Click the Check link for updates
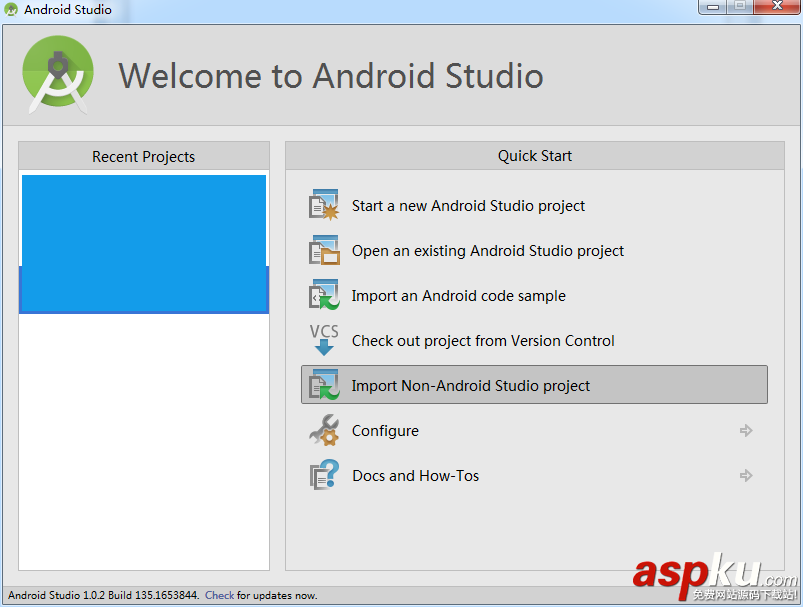Image resolution: width=803 pixels, height=607 pixels. (219, 595)
